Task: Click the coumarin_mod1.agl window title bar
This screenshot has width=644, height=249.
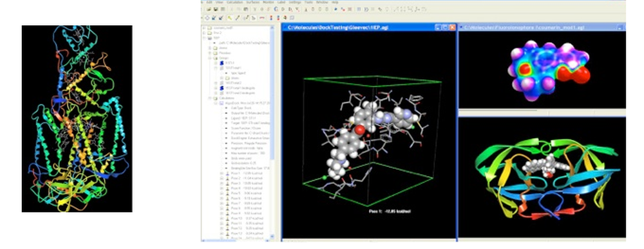Action: click(x=542, y=27)
